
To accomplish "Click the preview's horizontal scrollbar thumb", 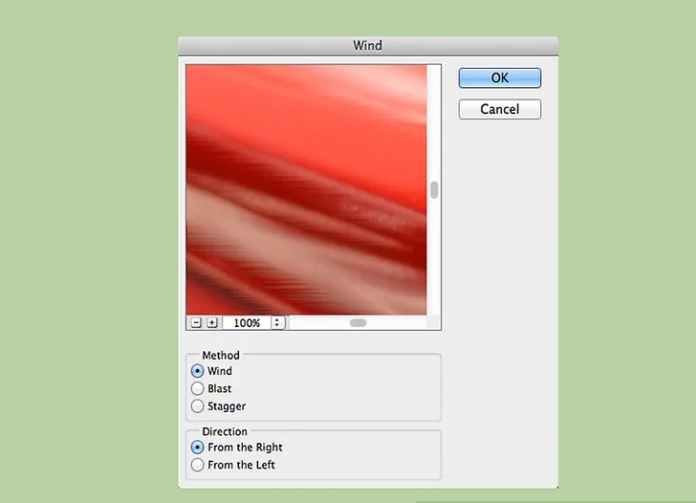I will 358,323.
